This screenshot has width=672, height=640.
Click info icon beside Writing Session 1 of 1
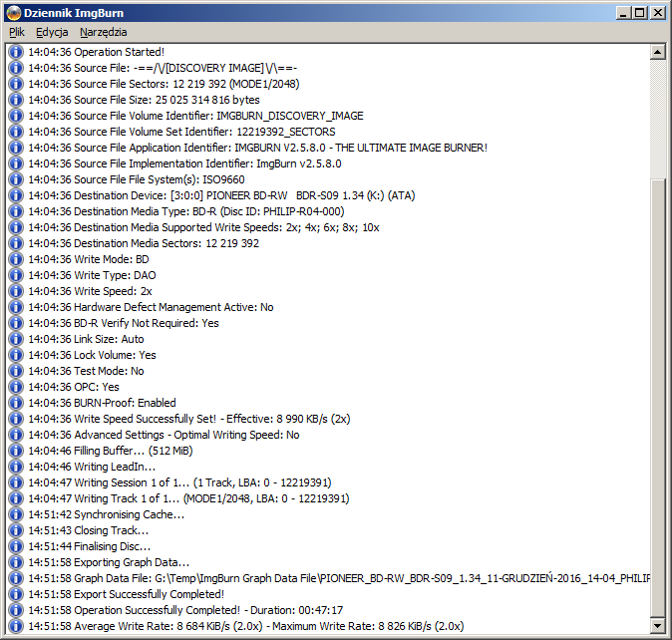pos(15,482)
